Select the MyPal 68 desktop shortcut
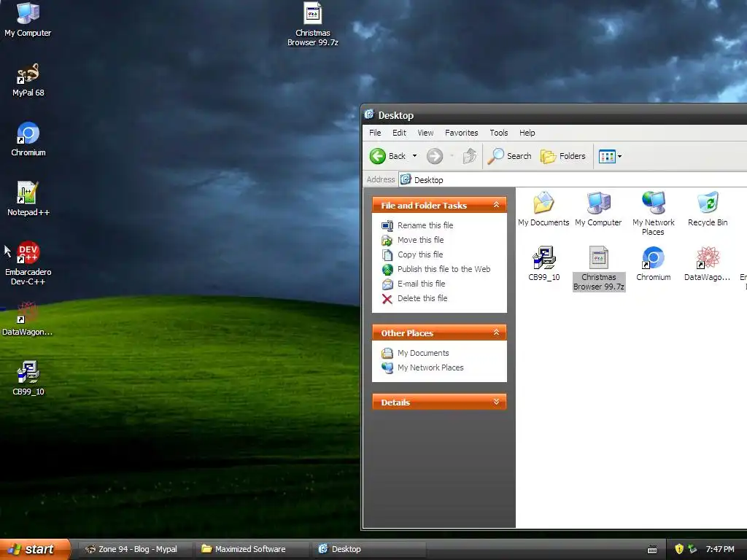The width and height of the screenshot is (747, 560). pos(28,80)
